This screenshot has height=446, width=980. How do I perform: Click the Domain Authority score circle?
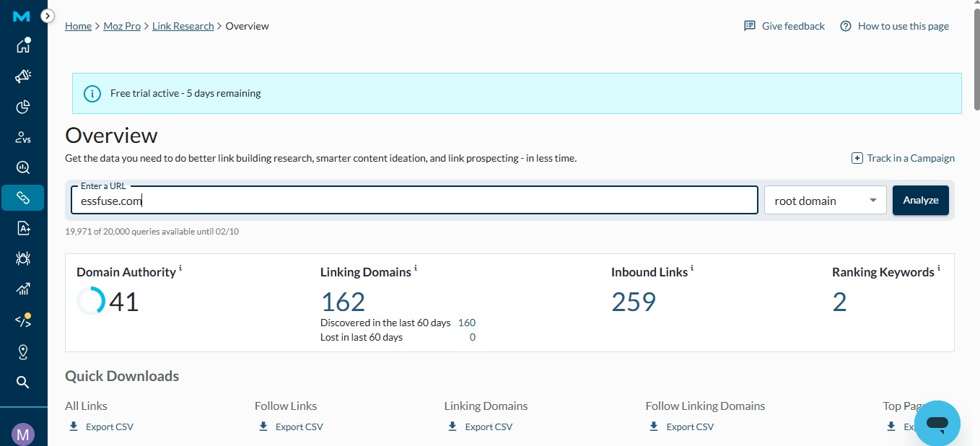point(91,301)
